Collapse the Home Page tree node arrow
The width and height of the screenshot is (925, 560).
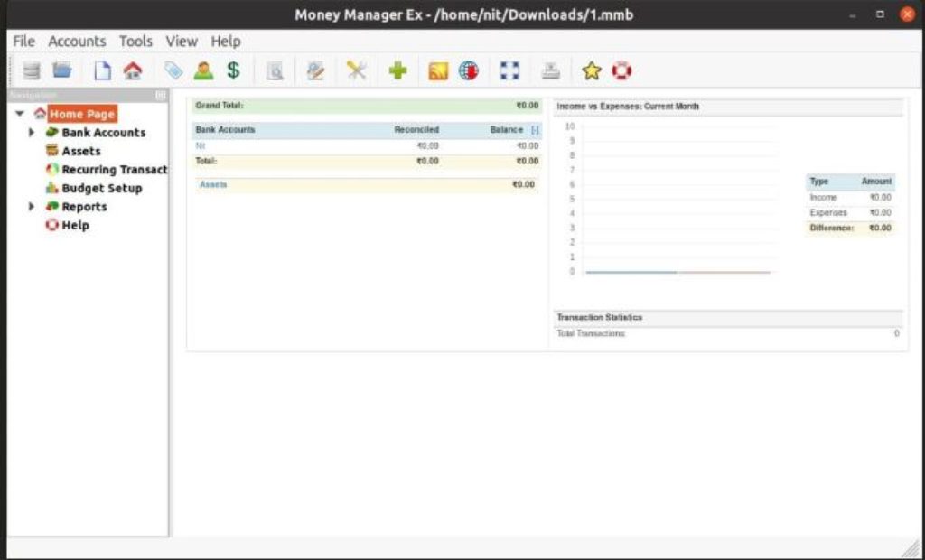pyautogui.click(x=20, y=113)
